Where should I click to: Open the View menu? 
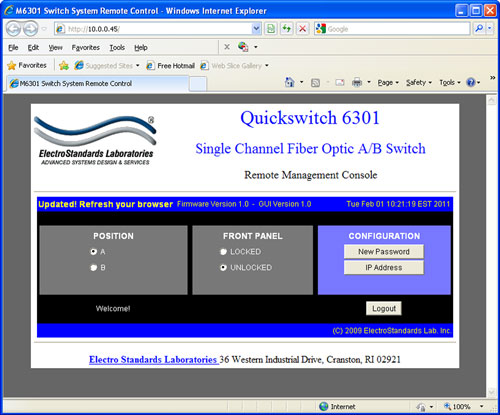point(55,48)
